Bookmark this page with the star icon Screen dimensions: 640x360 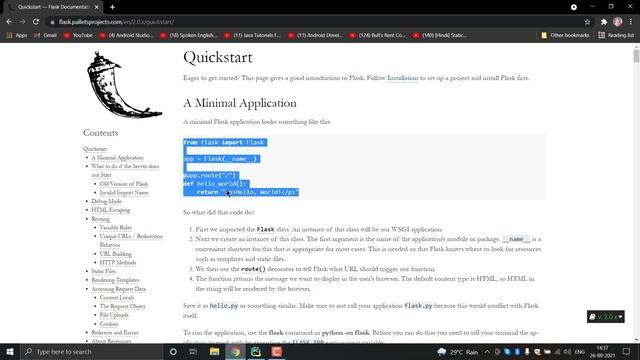587,22
